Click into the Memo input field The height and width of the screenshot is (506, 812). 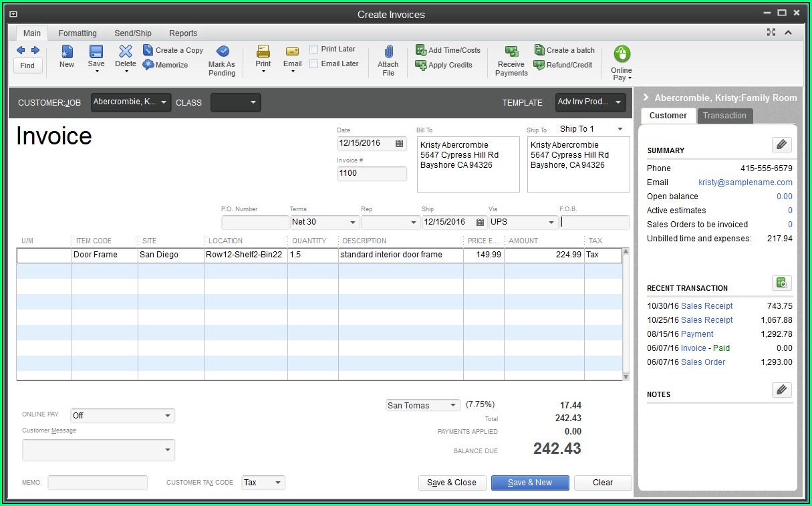pos(98,483)
